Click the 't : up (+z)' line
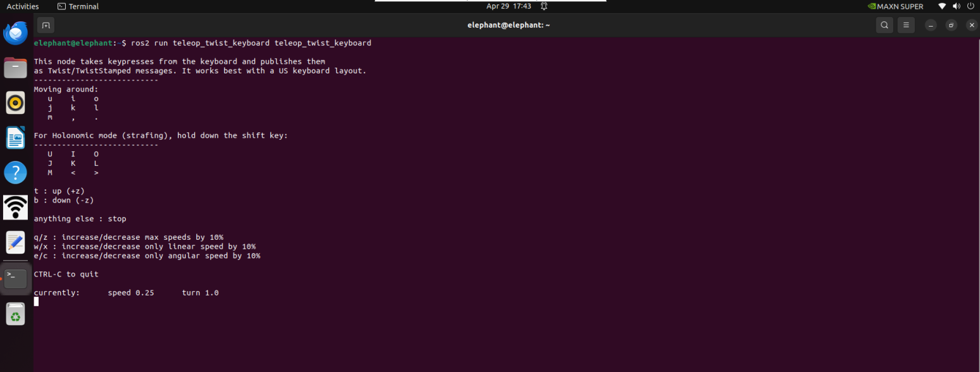980x372 pixels. coord(59,191)
